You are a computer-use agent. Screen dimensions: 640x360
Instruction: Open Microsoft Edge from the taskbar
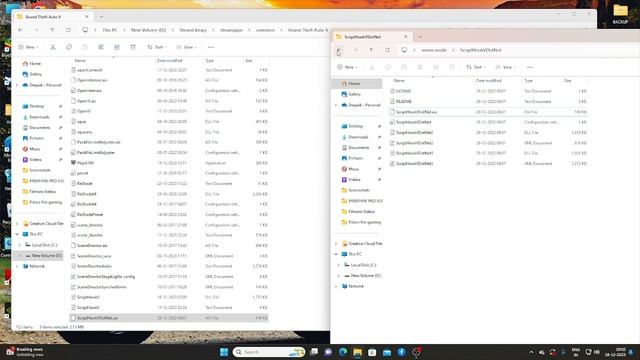[343, 352]
